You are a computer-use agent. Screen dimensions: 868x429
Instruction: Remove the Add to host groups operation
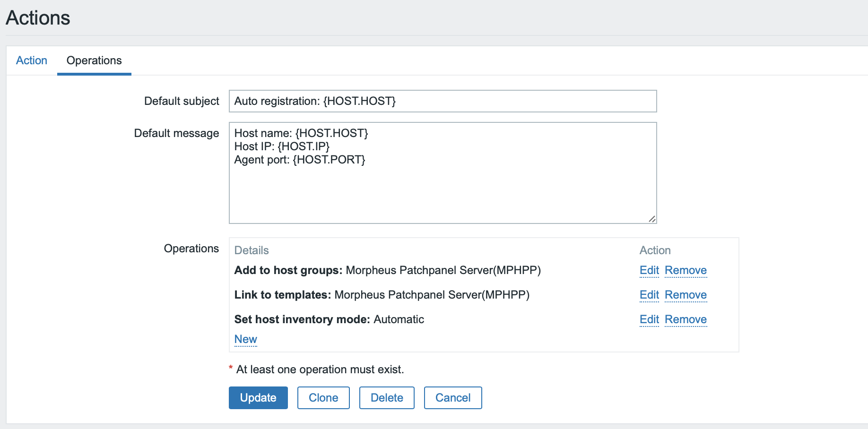686,270
